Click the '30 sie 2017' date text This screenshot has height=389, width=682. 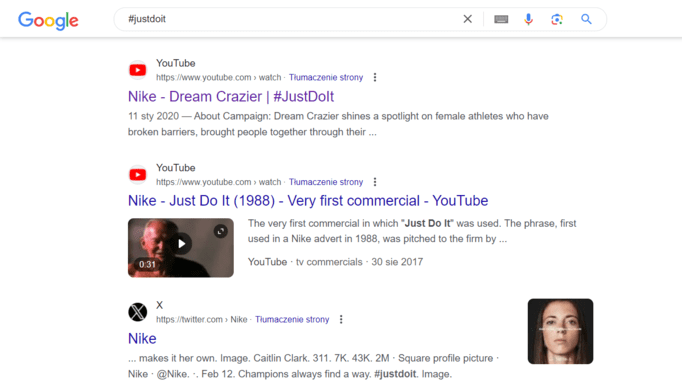pyautogui.click(x=397, y=262)
